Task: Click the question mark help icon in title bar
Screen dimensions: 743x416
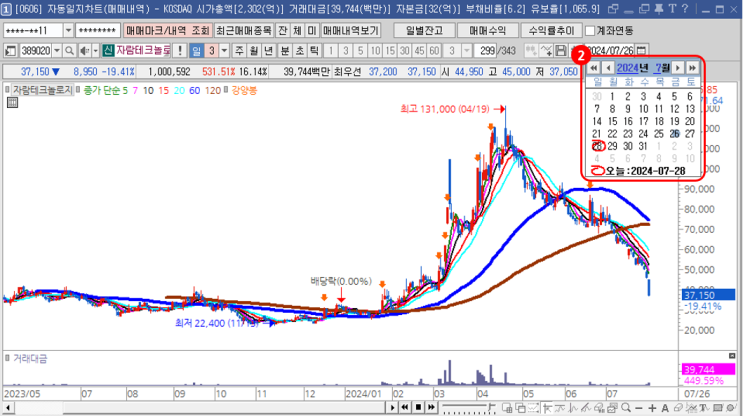Action: pos(684,9)
